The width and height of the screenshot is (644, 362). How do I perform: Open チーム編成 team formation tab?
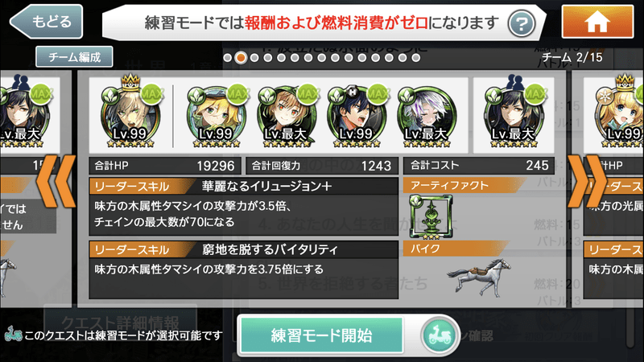click(74, 56)
